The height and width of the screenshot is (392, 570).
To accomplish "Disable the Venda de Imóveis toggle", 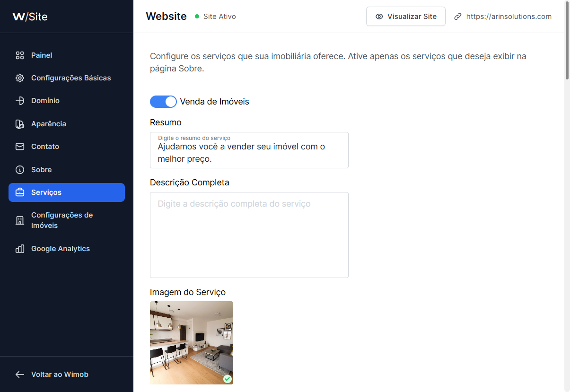I will (163, 102).
